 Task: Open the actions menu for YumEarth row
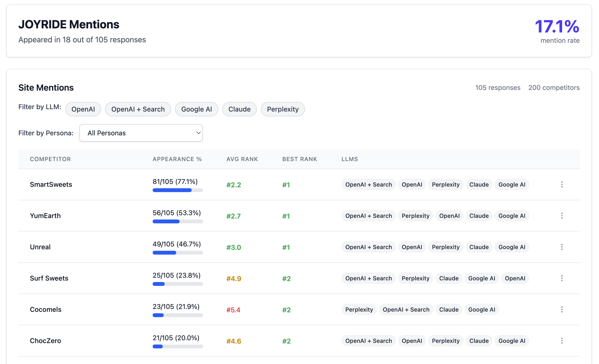(562, 216)
